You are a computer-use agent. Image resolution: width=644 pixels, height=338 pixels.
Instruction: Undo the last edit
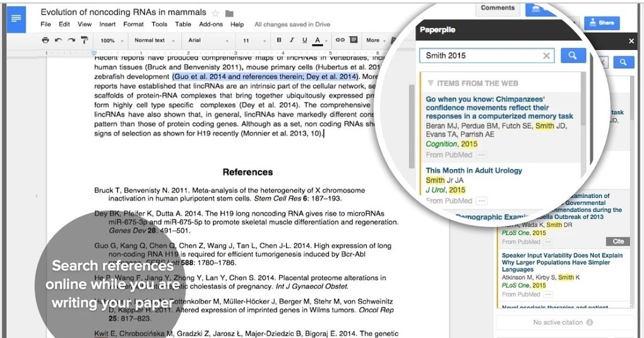(x=58, y=40)
